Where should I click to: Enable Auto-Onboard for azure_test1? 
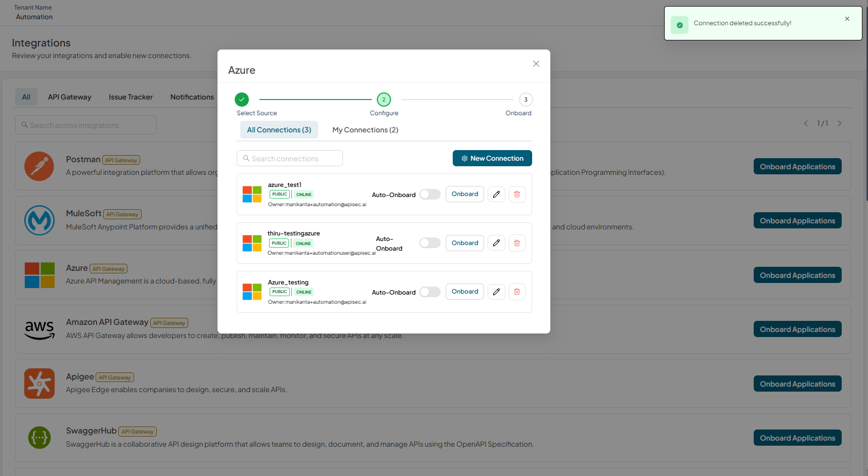click(430, 195)
